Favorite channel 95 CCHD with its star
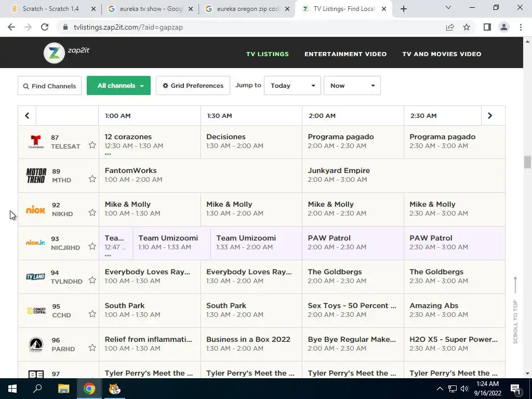Viewport: 532px width, 399px height. pyautogui.click(x=92, y=314)
